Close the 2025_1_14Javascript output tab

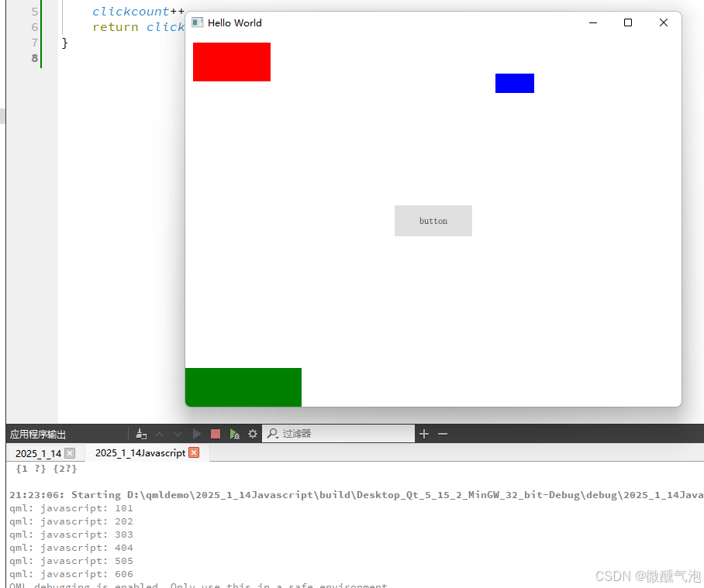(x=193, y=452)
